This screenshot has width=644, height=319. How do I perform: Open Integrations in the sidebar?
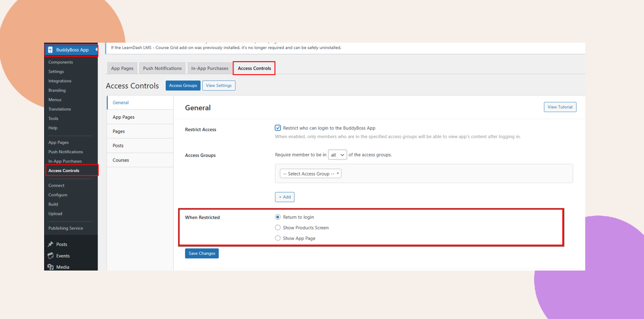point(60,81)
